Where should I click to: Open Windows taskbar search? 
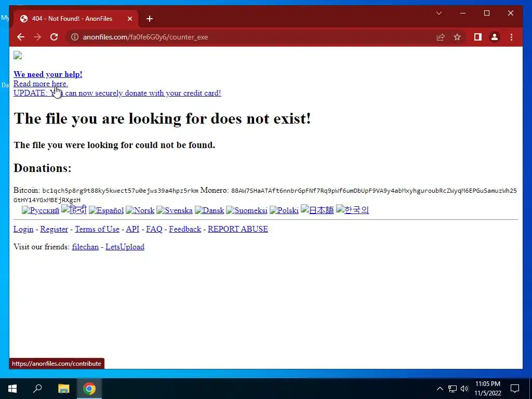[37, 389]
